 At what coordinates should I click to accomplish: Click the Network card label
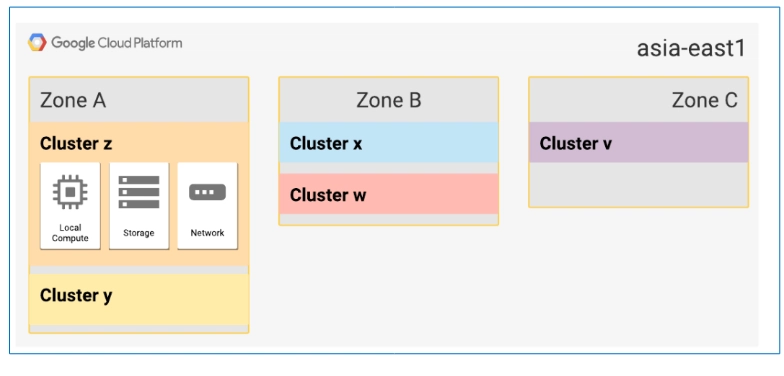pyautogui.click(x=208, y=233)
